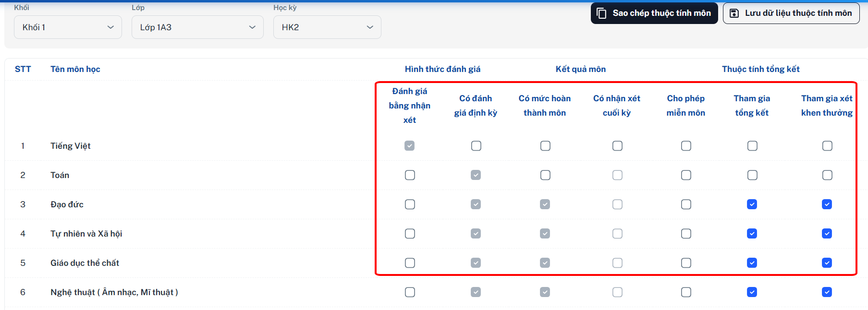Check Cho phép miễn môn for Tiếng Việt
Image resolution: width=868 pixels, height=310 pixels.
(x=686, y=145)
